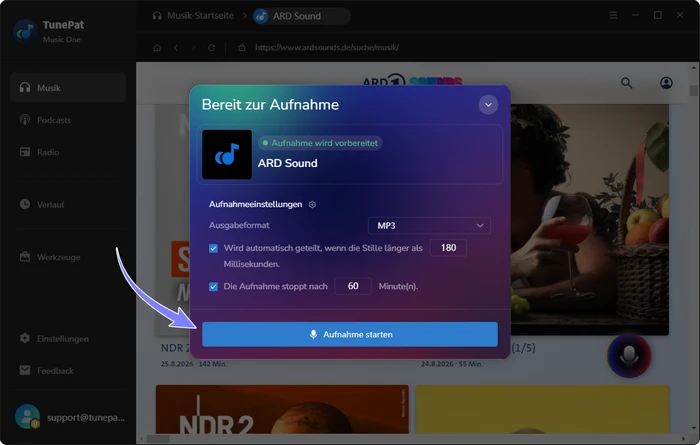Click the ARD Sounds logo on page
This screenshot has width=700, height=445.
(412, 80)
